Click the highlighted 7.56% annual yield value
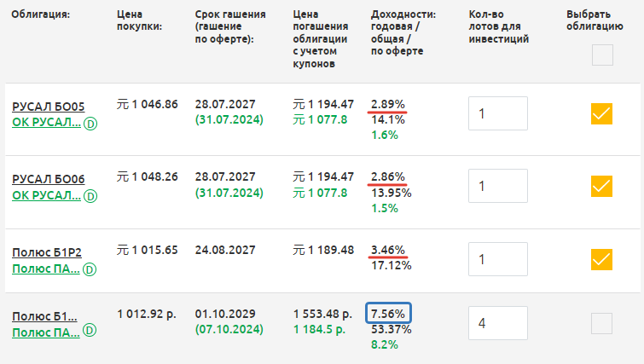 [x=389, y=313]
